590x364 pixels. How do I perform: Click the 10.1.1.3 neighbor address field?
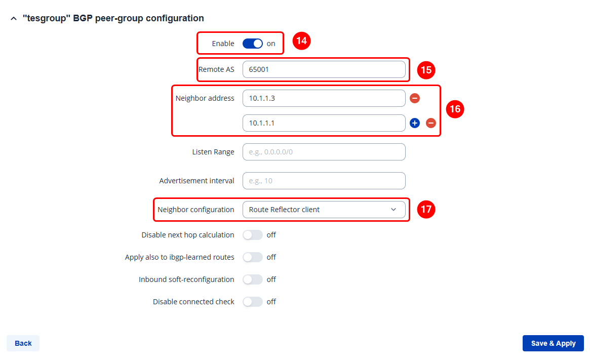324,98
